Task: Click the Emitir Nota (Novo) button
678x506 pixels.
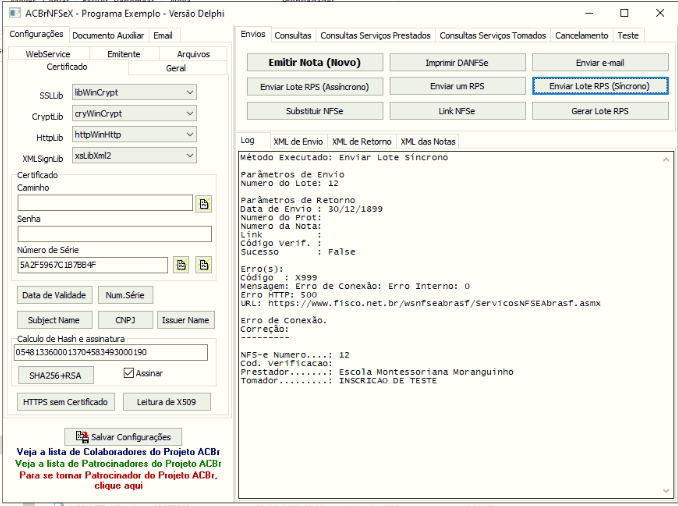Action: tap(315, 62)
